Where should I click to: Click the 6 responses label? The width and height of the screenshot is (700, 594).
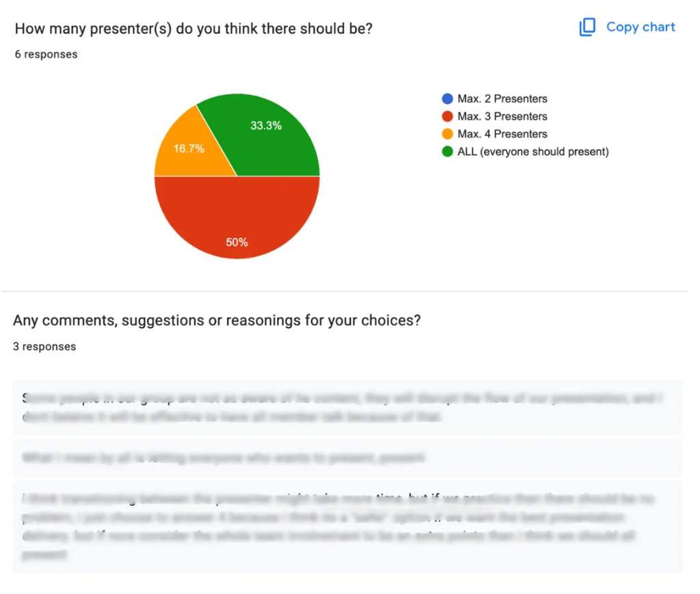coord(45,54)
